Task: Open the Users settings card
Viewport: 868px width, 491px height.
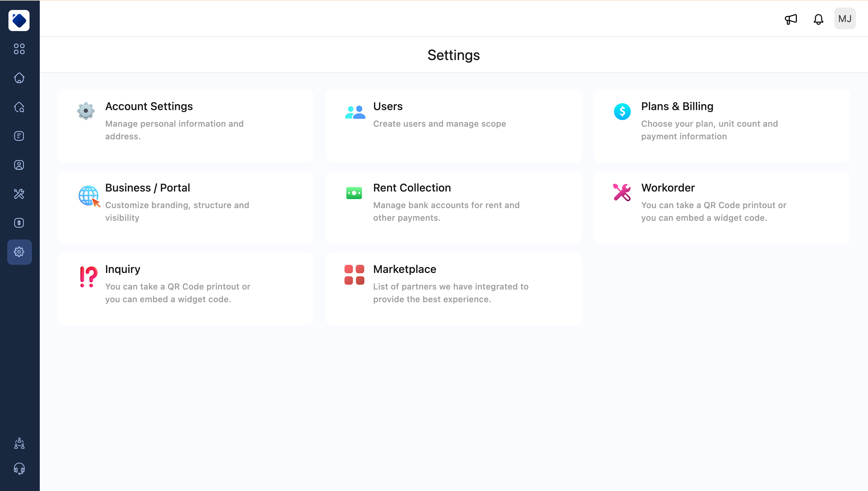Action: [453, 126]
